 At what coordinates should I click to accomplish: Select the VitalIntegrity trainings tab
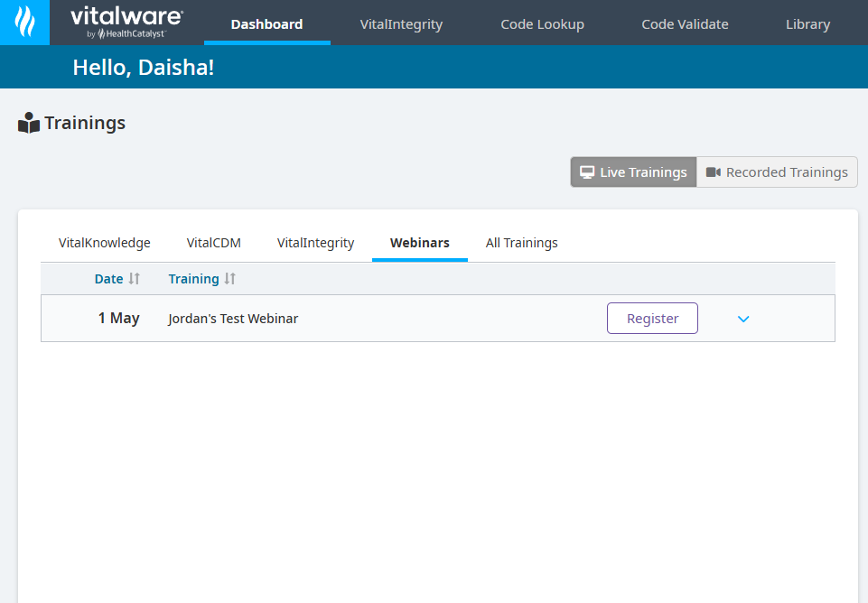[x=315, y=243]
